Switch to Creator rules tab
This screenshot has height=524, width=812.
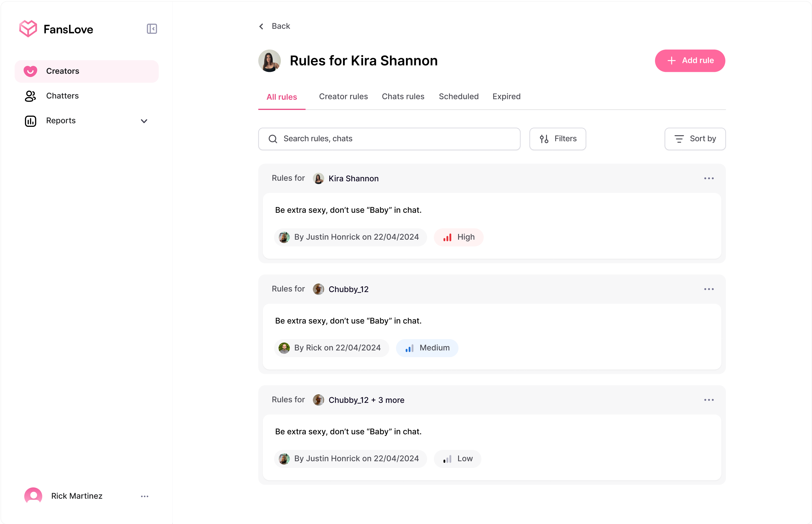point(343,96)
